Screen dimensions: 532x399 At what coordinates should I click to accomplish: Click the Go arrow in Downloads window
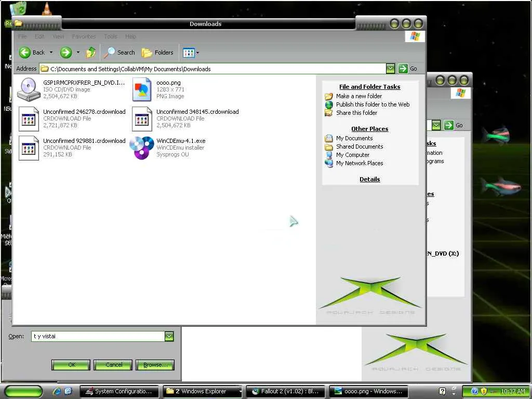point(403,69)
